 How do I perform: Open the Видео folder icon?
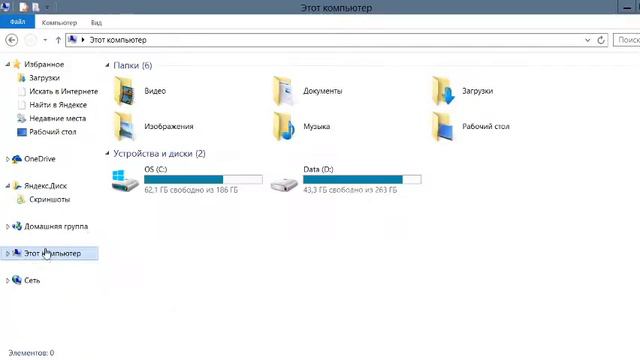[125, 91]
